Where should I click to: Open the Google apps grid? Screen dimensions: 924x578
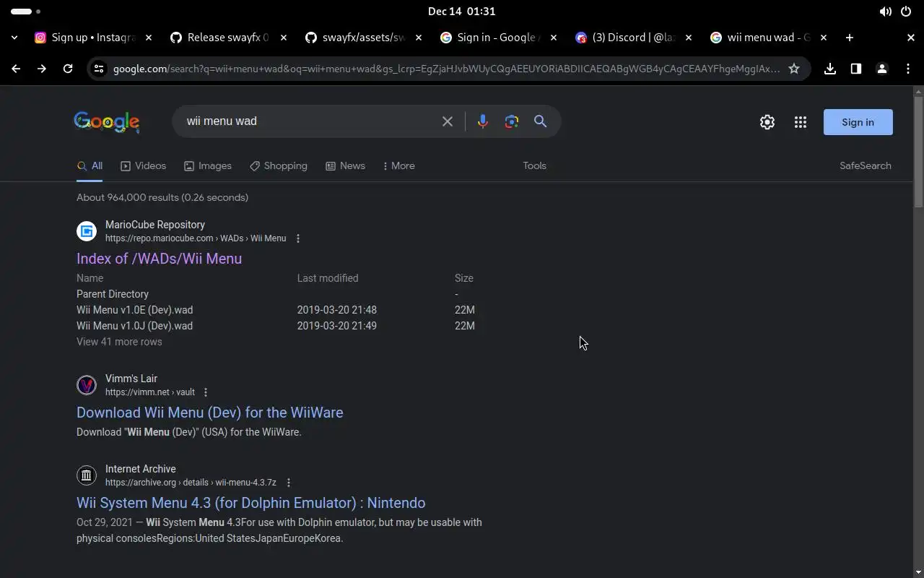[801, 122]
